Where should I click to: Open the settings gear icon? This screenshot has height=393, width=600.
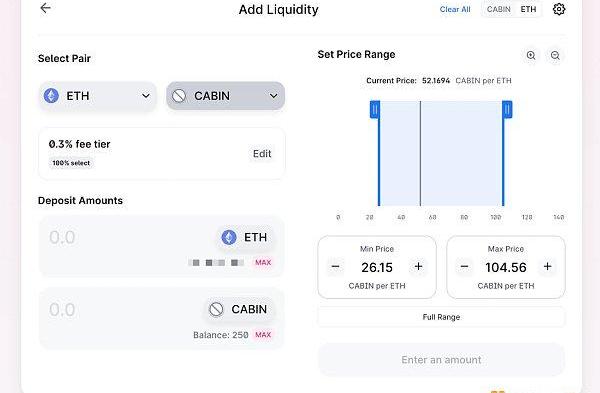559,9
